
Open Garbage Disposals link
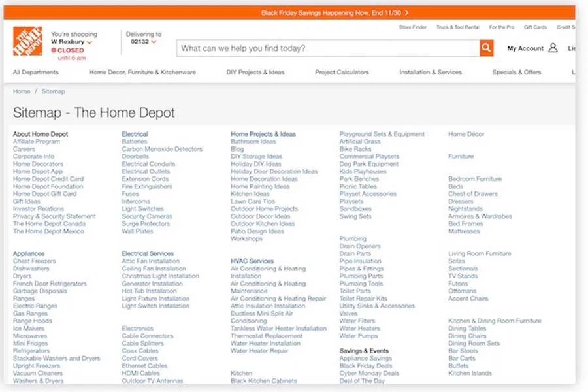[x=40, y=291]
